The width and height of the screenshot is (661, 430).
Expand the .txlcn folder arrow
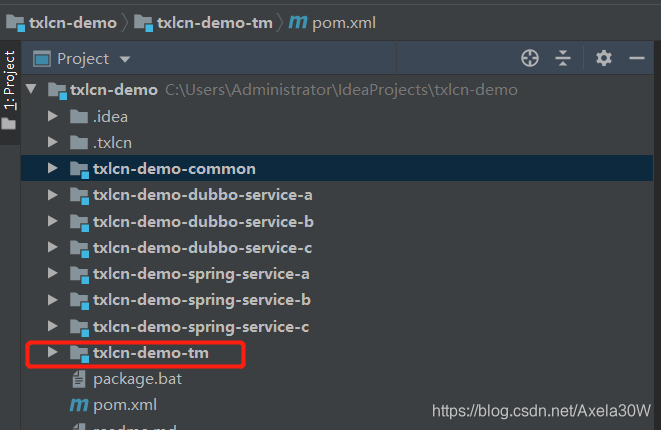tap(54, 142)
